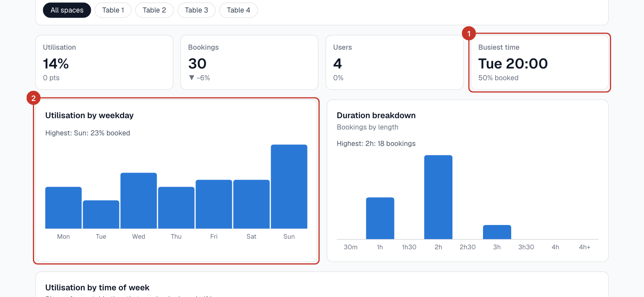Viewport: 644px width, 297px height.
Task: Click the 'Utilisation by time of week' heading
Action: (97, 288)
